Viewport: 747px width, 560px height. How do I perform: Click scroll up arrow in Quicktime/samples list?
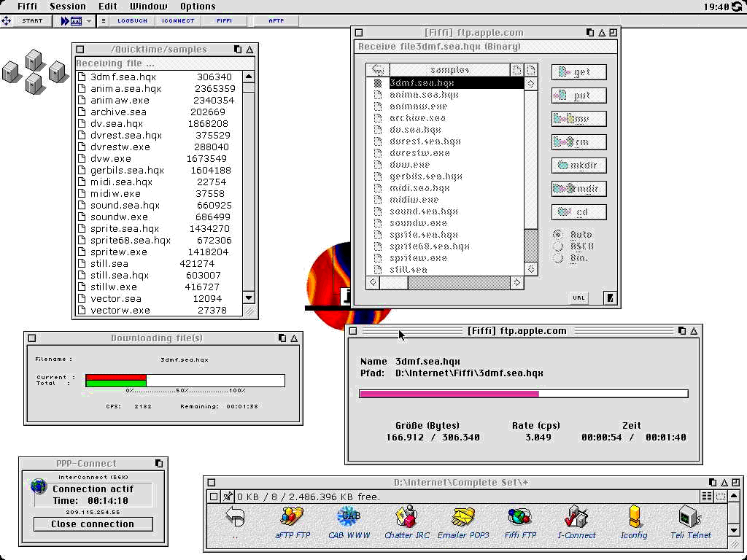pyautogui.click(x=249, y=77)
